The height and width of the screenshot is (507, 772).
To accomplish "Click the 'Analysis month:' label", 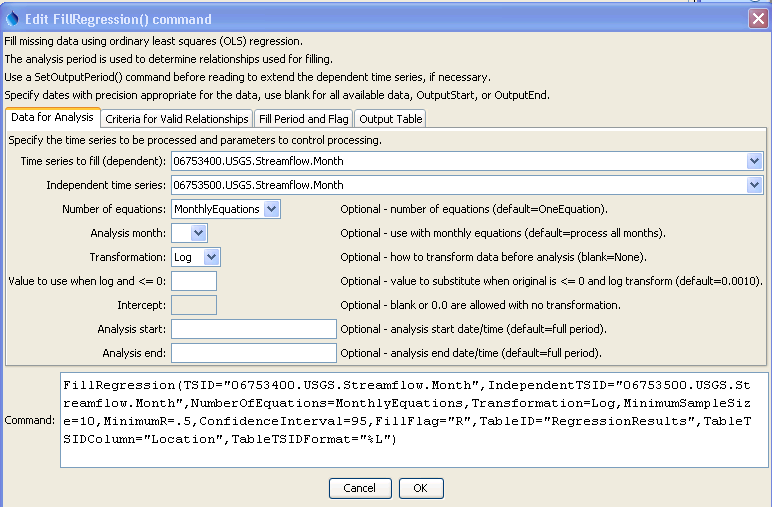I will [x=128, y=233].
